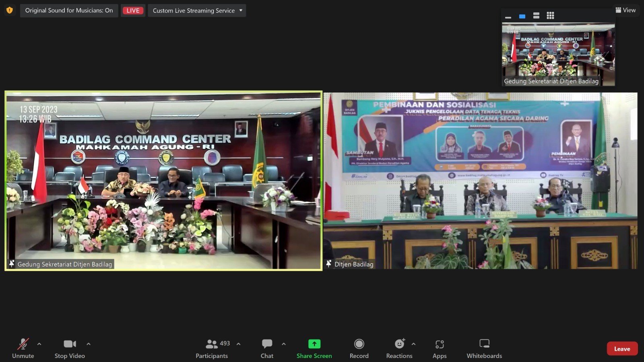
Task: Start sharing with Share Screen
Action: 314,348
